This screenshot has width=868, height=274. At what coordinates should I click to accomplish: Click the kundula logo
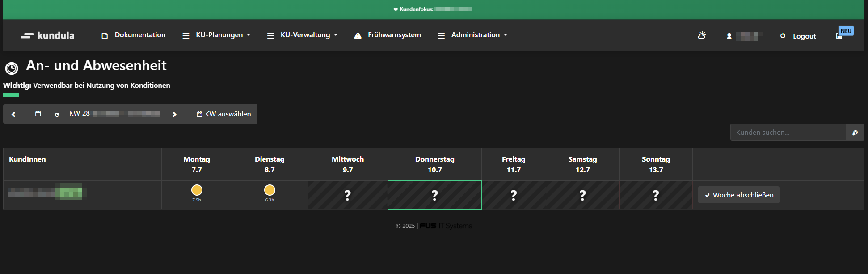point(48,35)
